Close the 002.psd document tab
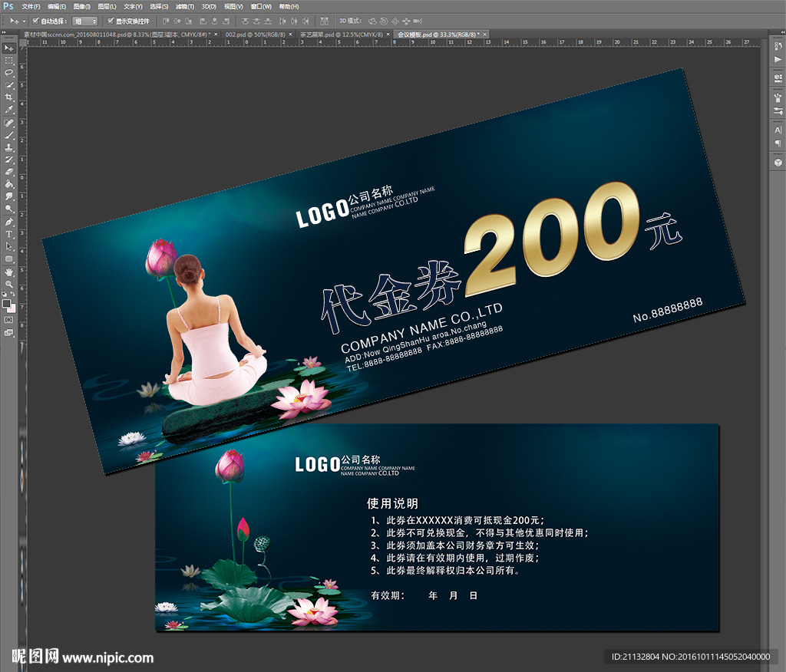Viewport: 786px width, 672px height. [x=290, y=35]
